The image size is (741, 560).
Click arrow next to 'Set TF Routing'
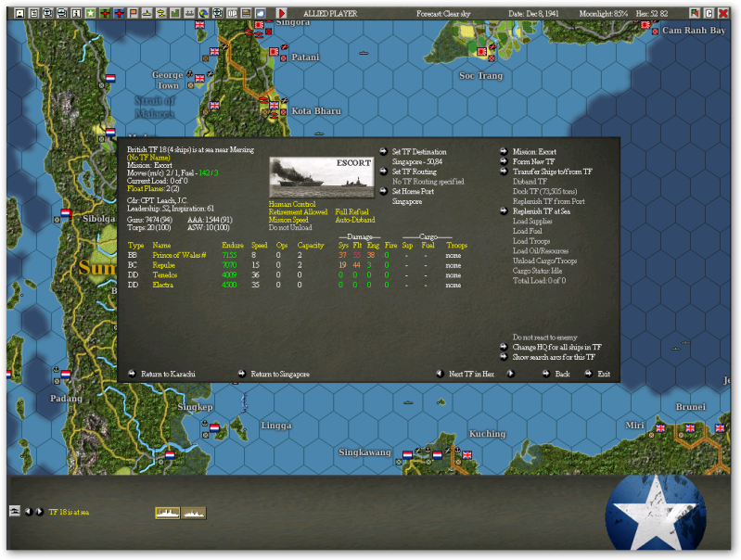click(383, 172)
